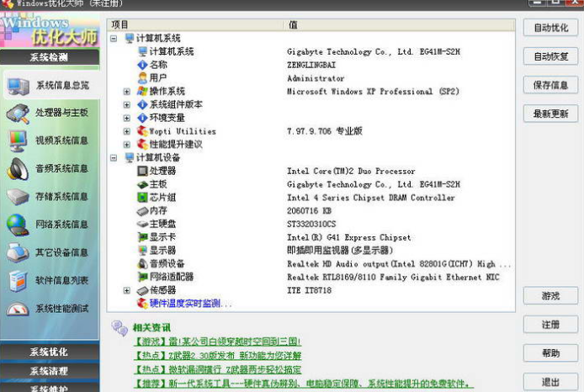584x392 pixels.
Task: Expand the 性能提升建议 node
Action: [x=126, y=145]
